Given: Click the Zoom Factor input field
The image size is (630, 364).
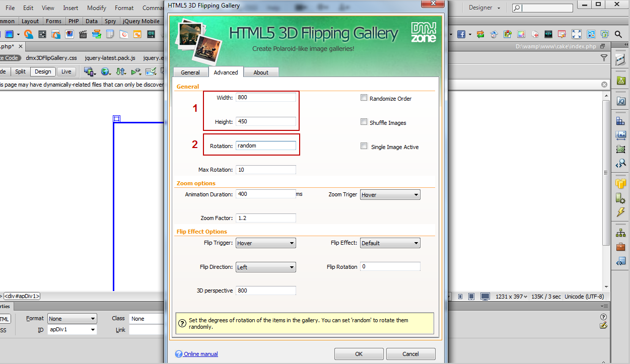Looking at the screenshot, I should (x=265, y=218).
